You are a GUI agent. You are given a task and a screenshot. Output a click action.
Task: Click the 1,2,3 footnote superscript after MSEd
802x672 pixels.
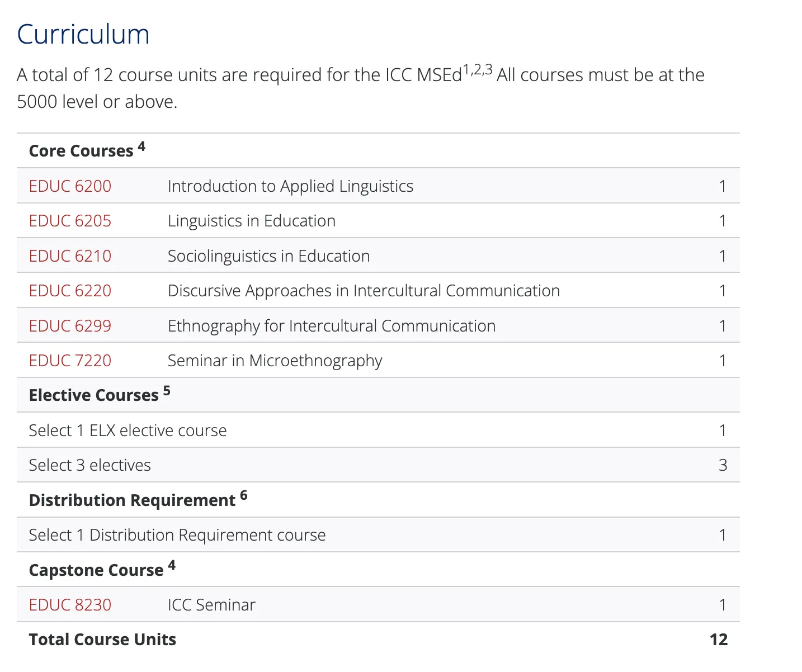pos(478,70)
